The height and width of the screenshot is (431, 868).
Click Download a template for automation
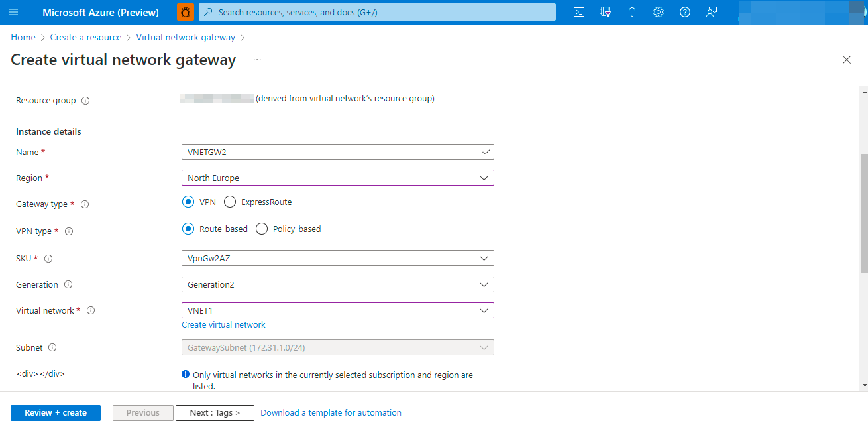[331, 412]
